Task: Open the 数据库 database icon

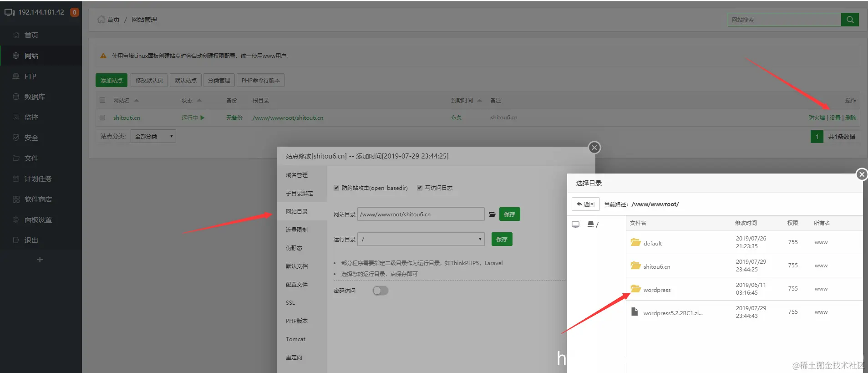Action: pos(16,97)
